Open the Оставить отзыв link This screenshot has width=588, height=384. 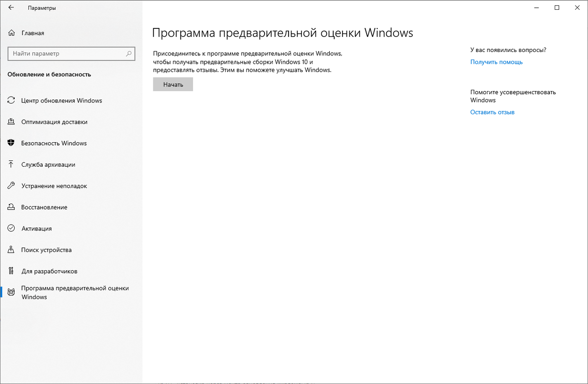pos(492,112)
